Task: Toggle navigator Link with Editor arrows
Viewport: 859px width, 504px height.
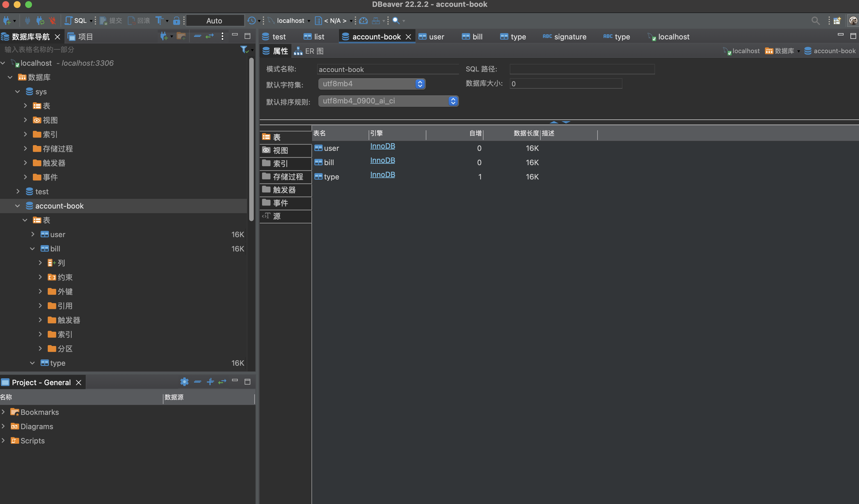Action: [210, 36]
